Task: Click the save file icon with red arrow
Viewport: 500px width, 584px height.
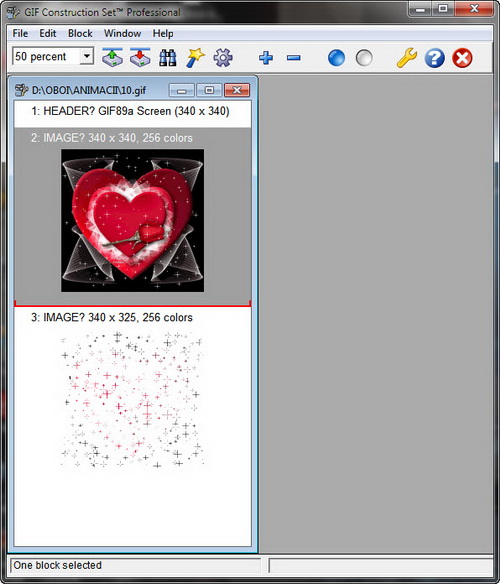Action: pos(140,58)
